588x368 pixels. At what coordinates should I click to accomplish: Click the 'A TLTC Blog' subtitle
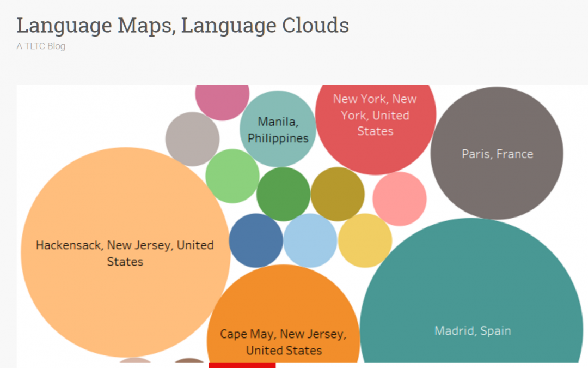click(x=41, y=46)
